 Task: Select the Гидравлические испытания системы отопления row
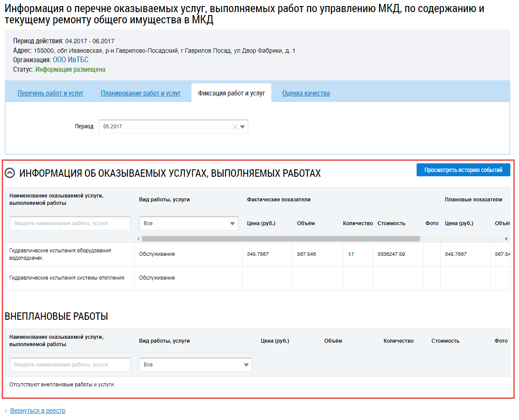click(67, 278)
